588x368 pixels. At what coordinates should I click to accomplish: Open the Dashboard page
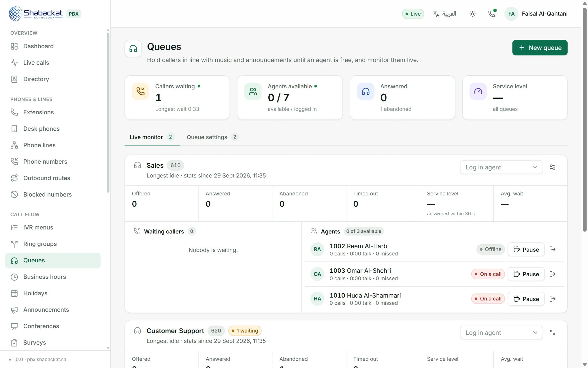coord(53,46)
